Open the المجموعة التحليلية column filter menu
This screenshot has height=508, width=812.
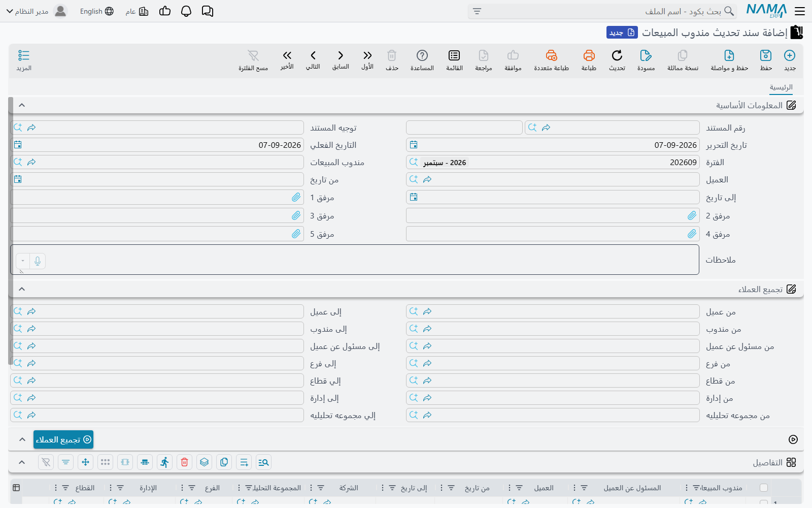pyautogui.click(x=248, y=488)
